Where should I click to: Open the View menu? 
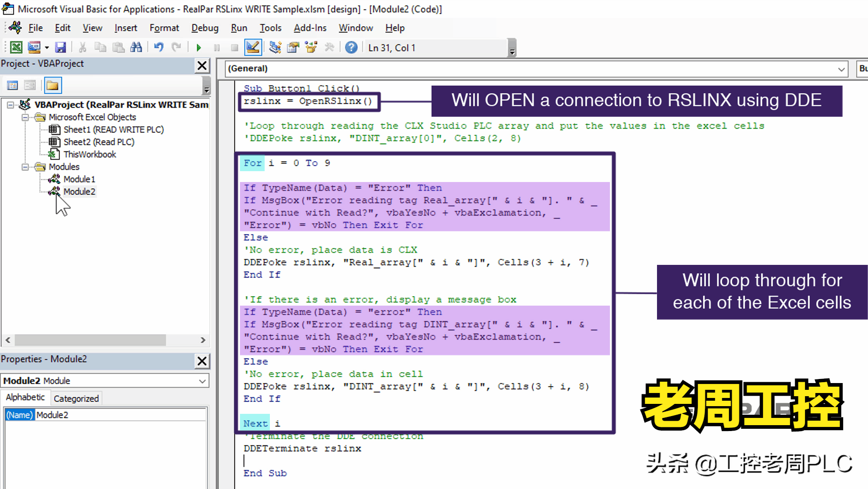(x=92, y=28)
